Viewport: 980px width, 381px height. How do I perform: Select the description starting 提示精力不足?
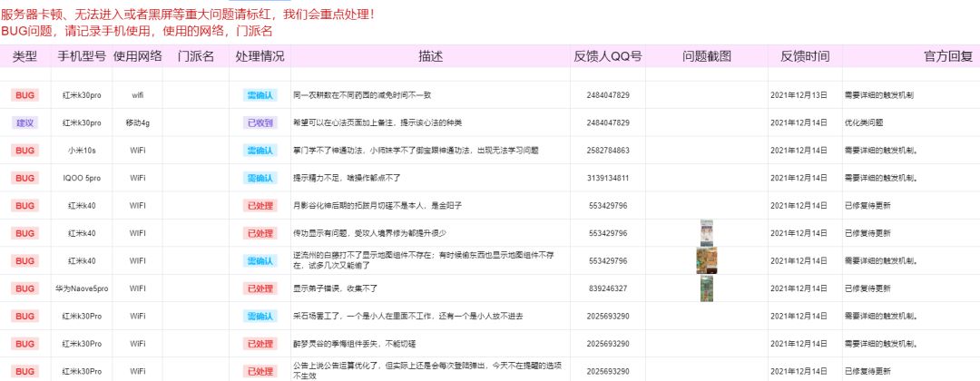(347, 178)
